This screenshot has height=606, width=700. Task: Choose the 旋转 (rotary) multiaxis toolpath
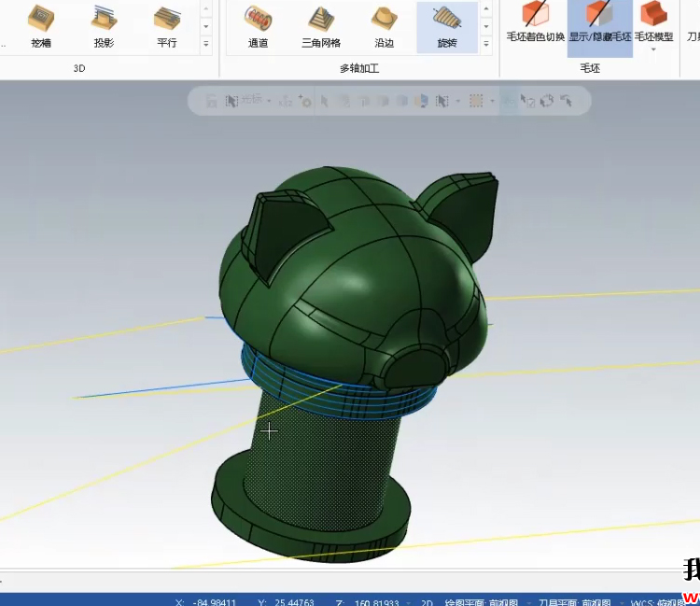pyautogui.click(x=447, y=27)
